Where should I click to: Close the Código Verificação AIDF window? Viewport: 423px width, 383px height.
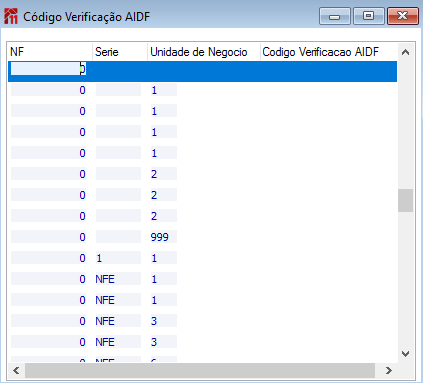[x=403, y=16]
